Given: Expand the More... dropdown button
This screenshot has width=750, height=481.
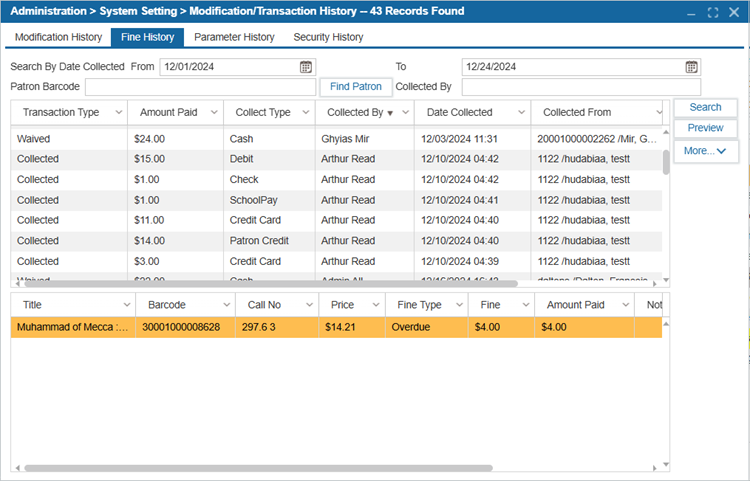Looking at the screenshot, I should click(706, 151).
